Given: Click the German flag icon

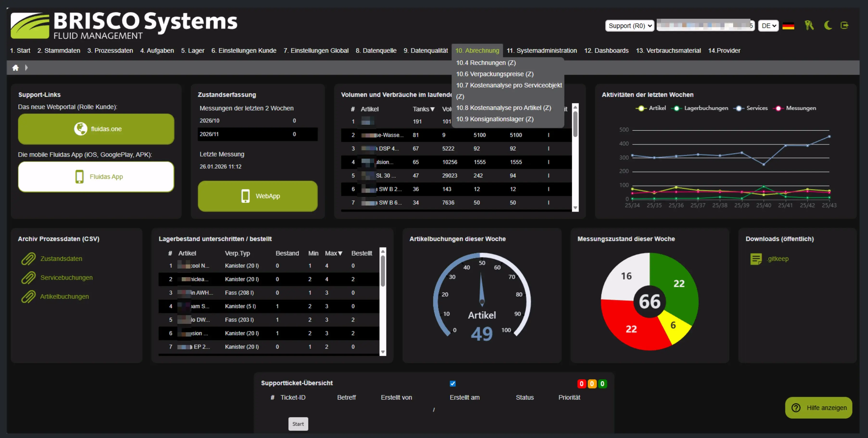Looking at the screenshot, I should (x=788, y=25).
